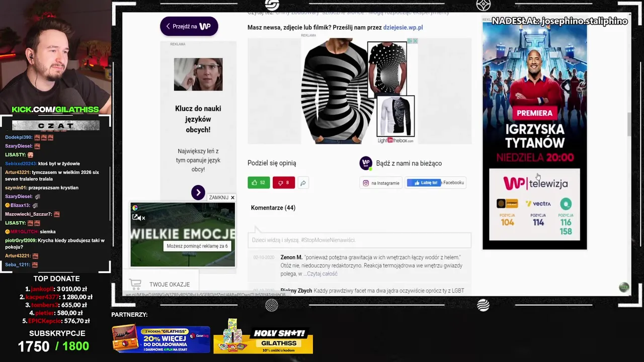Click the 'na Instagramie' label
The image size is (644, 362).
385,183
